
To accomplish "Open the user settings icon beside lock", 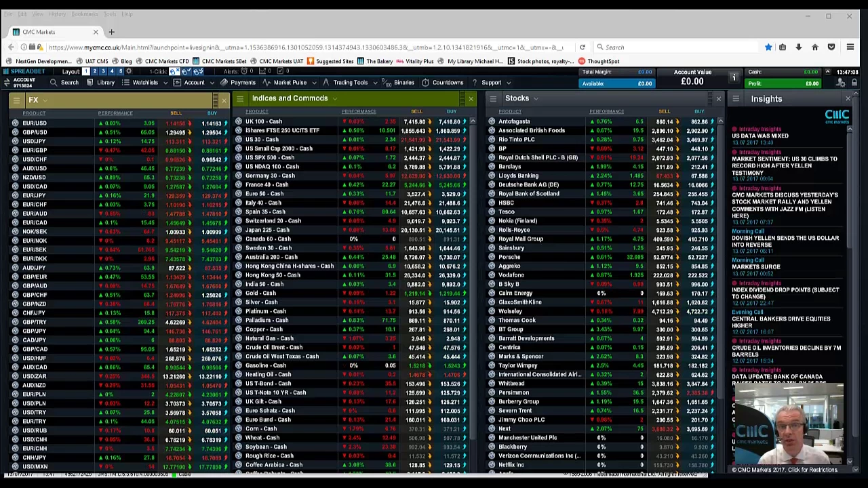I will pos(841,83).
